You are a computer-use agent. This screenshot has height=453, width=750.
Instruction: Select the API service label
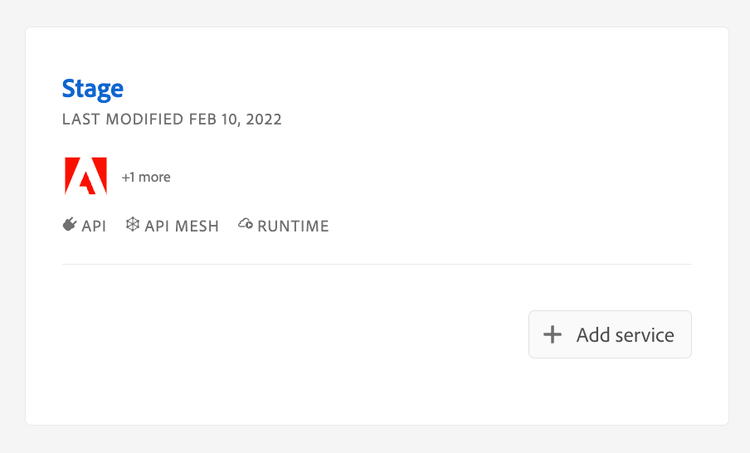pos(94,226)
